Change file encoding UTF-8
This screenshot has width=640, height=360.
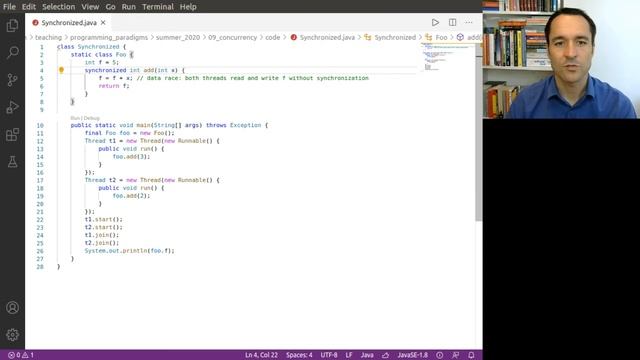(329, 355)
